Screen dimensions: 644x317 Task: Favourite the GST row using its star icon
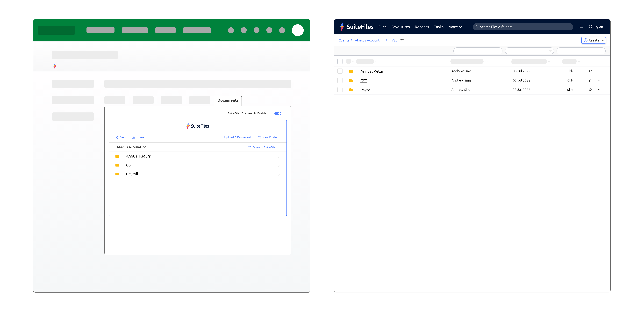pos(590,80)
